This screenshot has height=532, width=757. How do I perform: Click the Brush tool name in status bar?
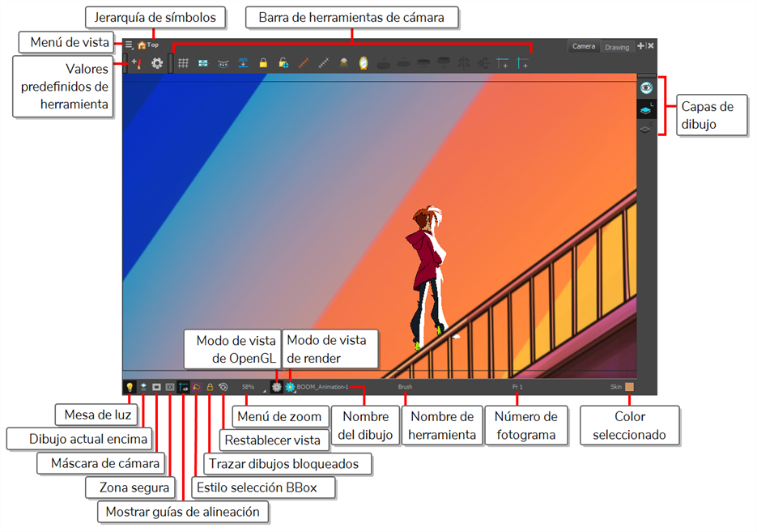click(405, 387)
